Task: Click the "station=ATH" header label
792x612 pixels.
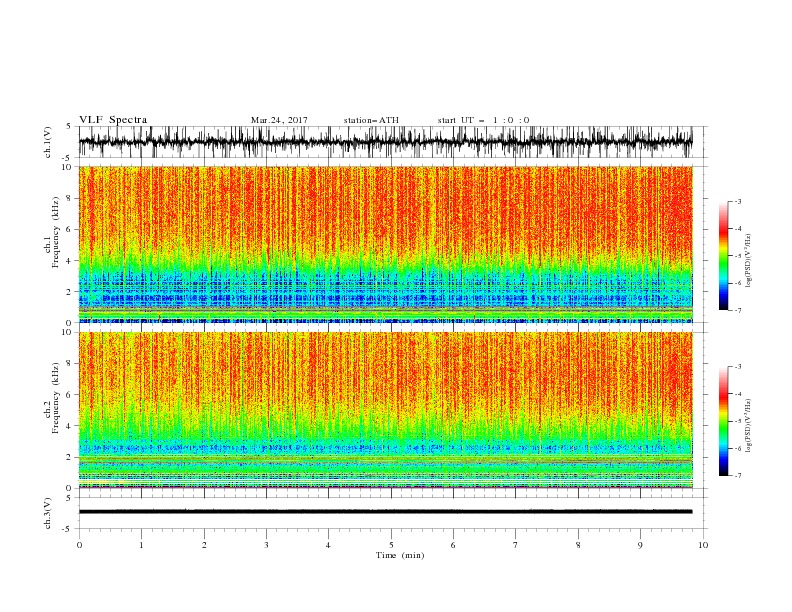Action: point(371,120)
